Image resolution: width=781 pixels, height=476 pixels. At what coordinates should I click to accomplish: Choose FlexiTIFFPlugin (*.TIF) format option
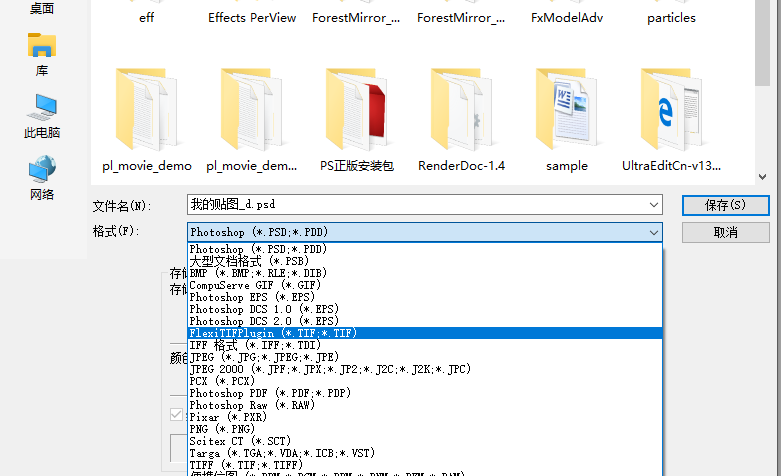(x=273, y=333)
